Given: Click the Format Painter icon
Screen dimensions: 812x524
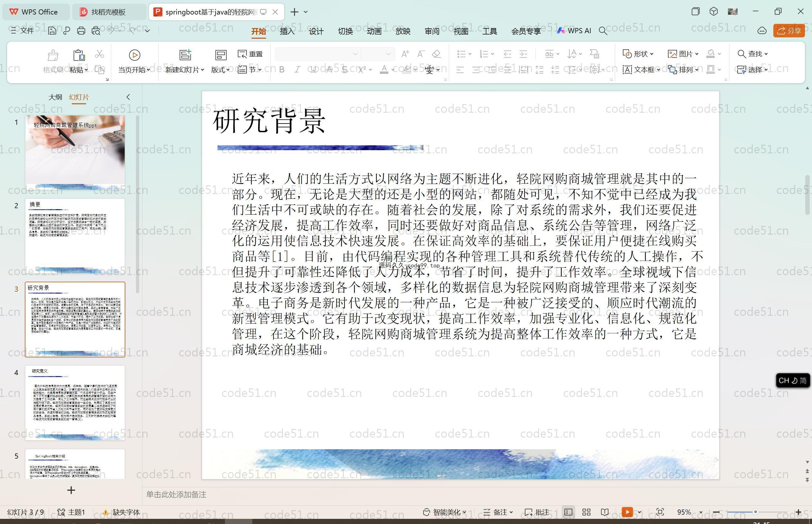Looking at the screenshot, I should (x=53, y=55).
